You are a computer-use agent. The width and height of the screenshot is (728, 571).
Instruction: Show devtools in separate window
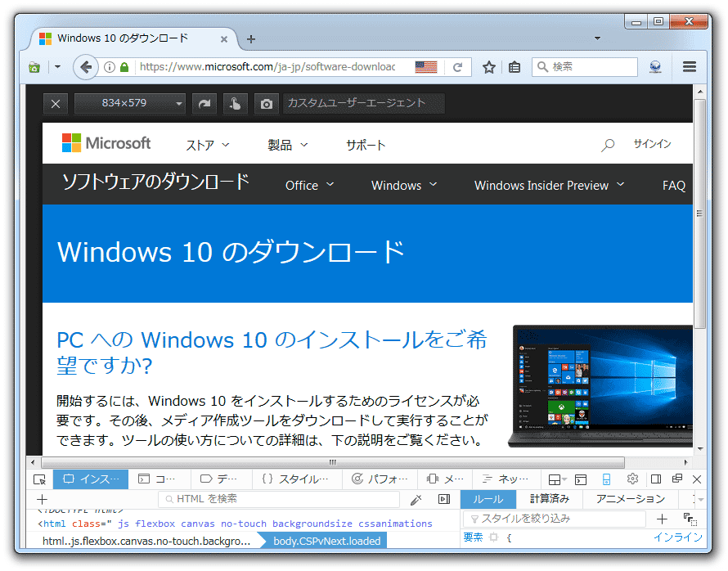pyautogui.click(x=677, y=479)
